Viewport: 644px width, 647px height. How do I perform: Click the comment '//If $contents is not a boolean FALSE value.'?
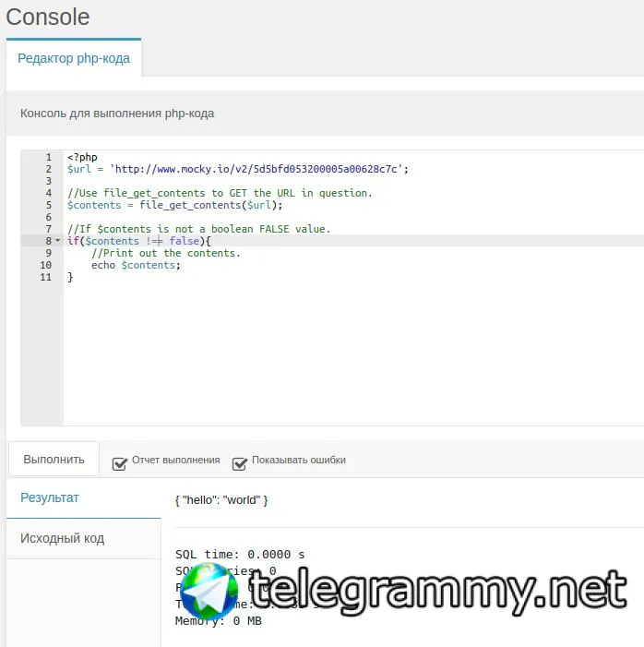pos(199,229)
